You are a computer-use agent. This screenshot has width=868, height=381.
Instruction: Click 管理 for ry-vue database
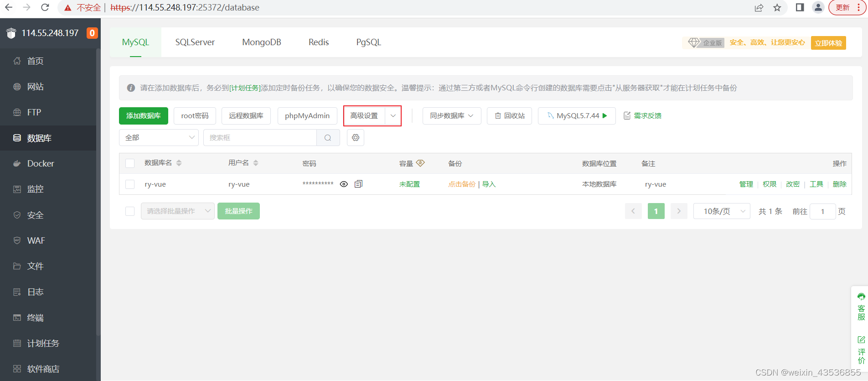(x=746, y=184)
